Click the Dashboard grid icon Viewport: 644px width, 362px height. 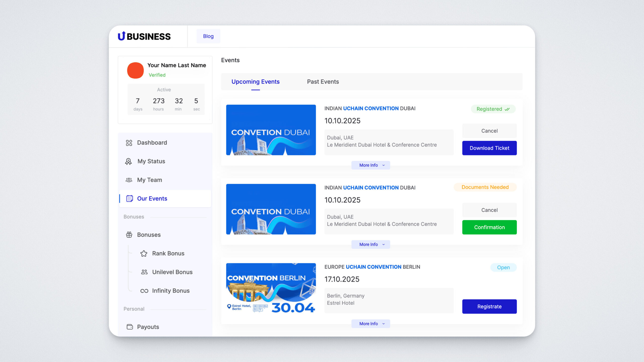[129, 143]
